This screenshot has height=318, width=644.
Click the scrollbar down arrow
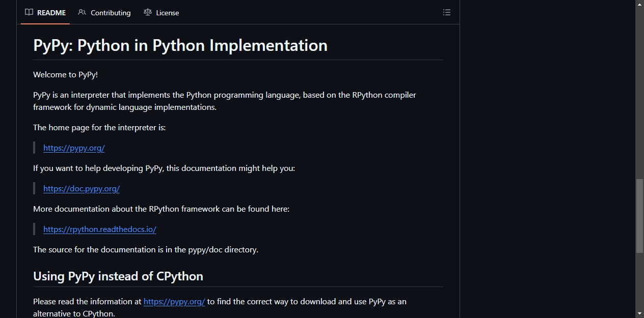coord(639,314)
